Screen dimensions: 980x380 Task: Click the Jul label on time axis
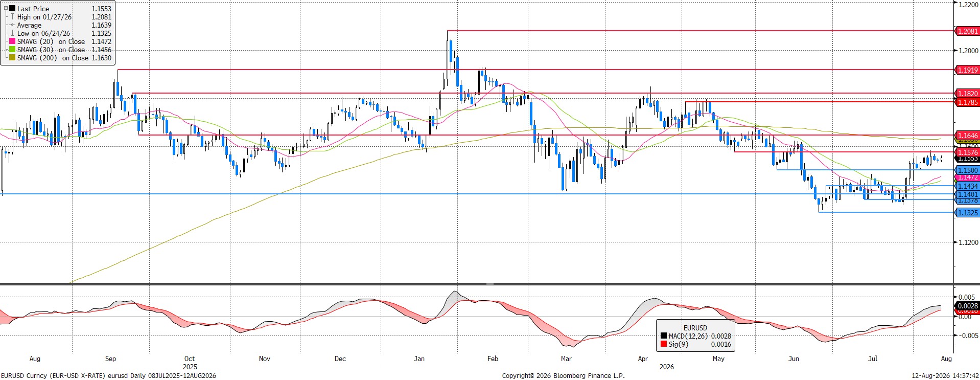(x=873, y=359)
